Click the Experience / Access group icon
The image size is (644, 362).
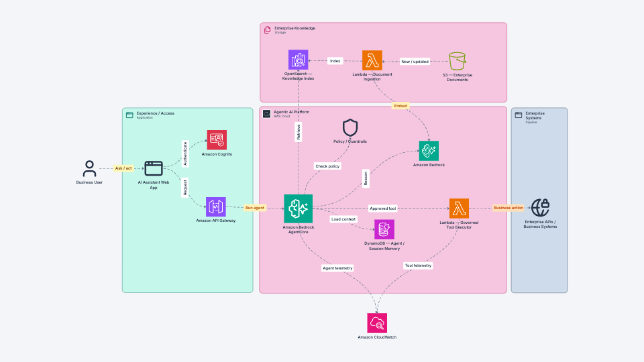(x=129, y=115)
